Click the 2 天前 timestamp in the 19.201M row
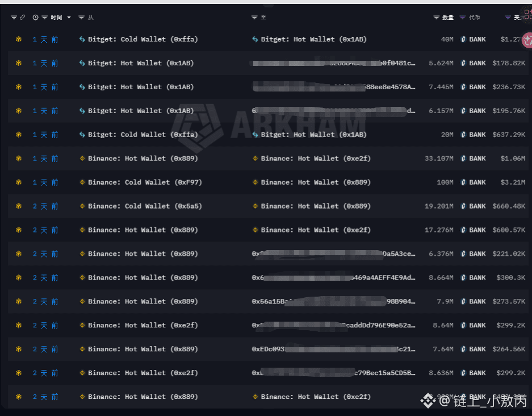This screenshot has width=532, height=416. click(x=45, y=206)
